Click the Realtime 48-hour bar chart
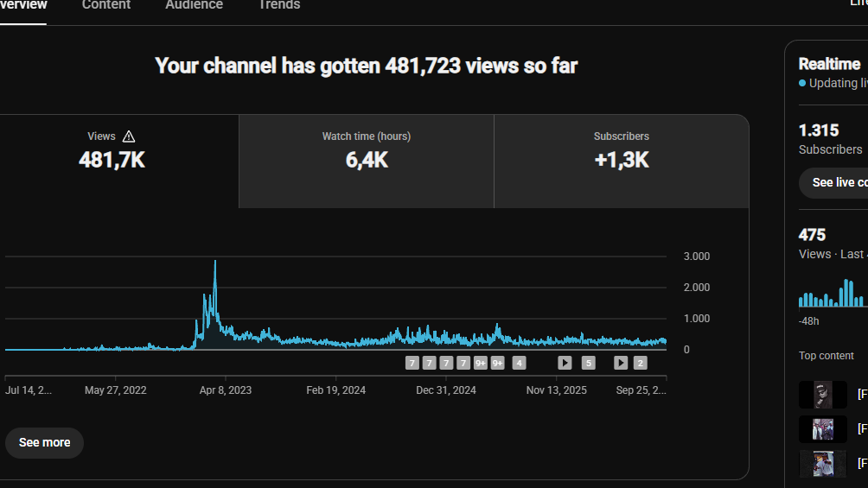The height and width of the screenshot is (488, 868). coord(832,293)
